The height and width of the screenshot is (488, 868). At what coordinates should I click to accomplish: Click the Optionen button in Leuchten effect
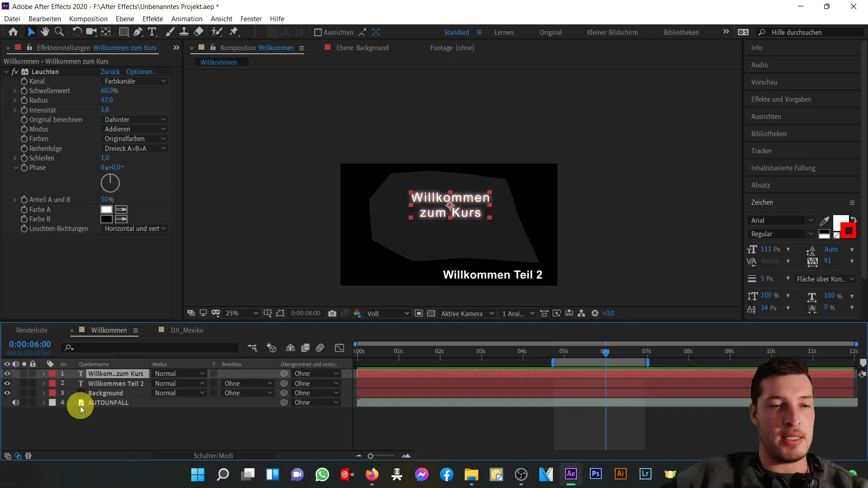point(141,71)
